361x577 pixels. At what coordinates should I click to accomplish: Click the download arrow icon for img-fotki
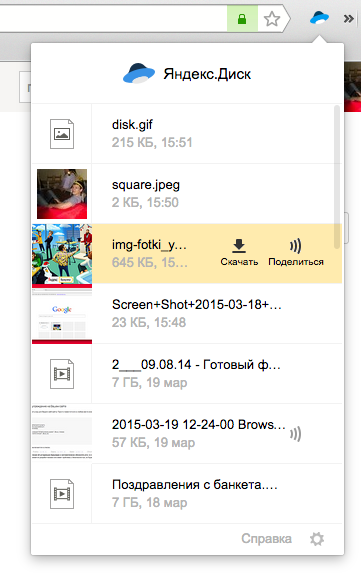pos(239,245)
